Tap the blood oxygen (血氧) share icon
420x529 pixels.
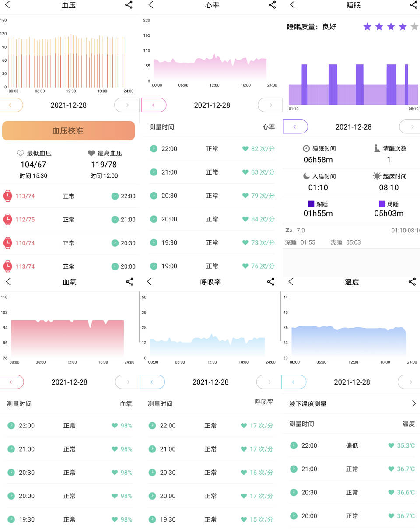pyautogui.click(x=129, y=282)
